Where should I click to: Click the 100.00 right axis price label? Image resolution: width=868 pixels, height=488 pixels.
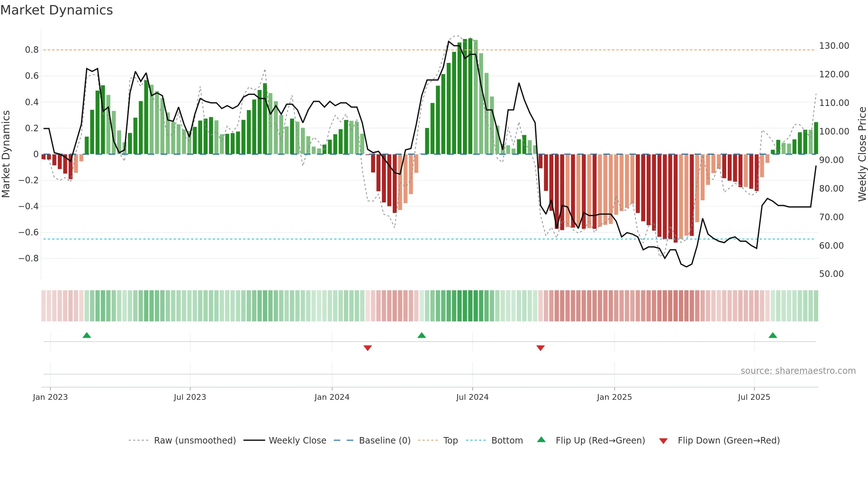coord(834,131)
